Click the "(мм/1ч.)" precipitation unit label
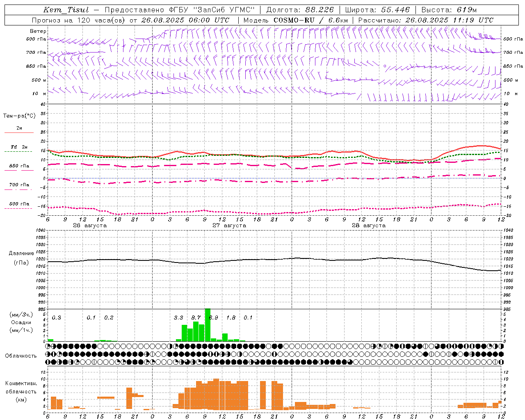Image resolution: width=525 pixels, height=420 pixels. tap(21, 330)
